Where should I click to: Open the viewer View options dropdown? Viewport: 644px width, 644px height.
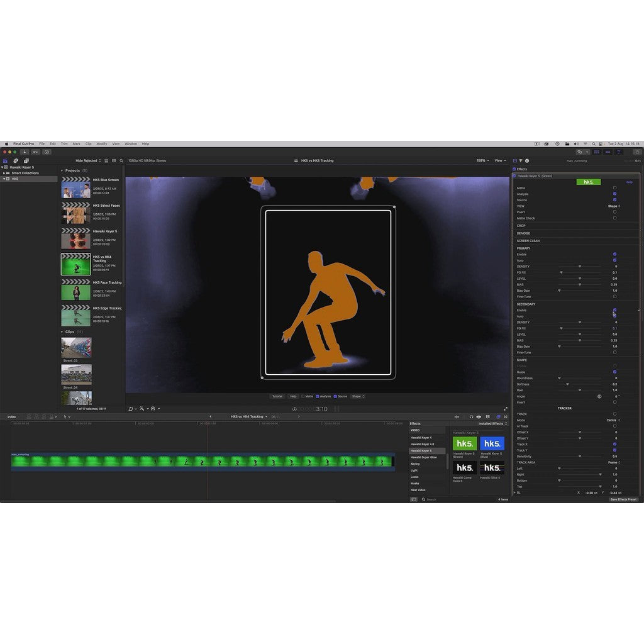(500, 160)
